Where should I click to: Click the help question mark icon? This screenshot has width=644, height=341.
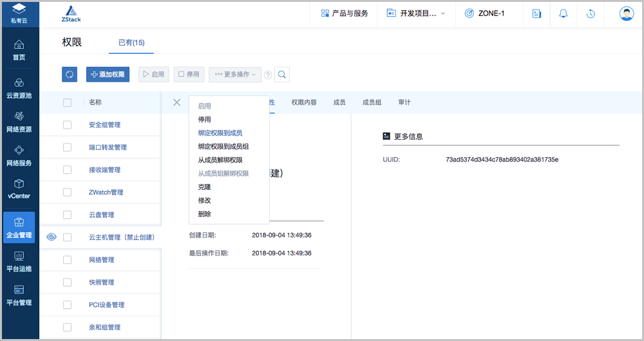tap(268, 75)
